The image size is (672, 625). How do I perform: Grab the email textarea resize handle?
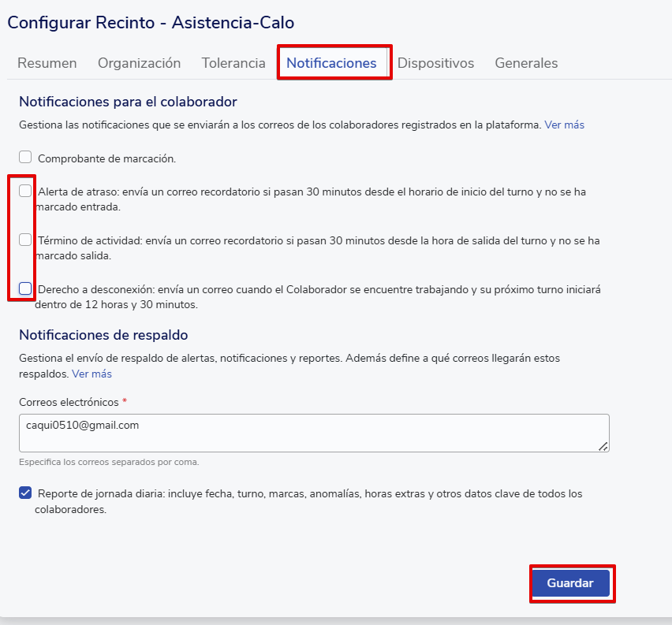603,446
